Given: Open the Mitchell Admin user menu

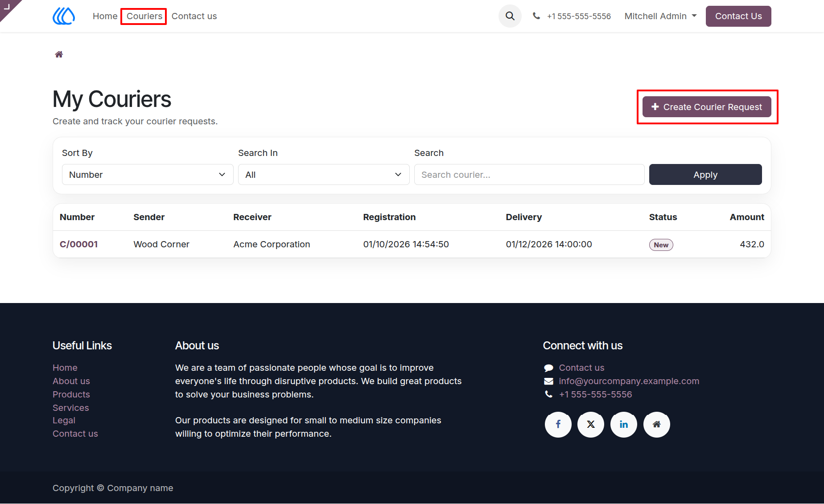Looking at the screenshot, I should point(660,16).
